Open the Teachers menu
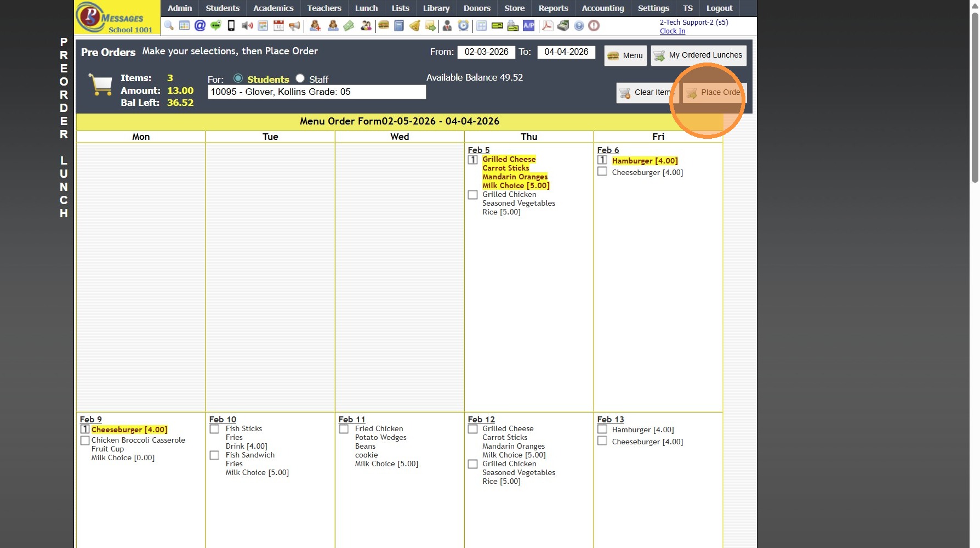The image size is (980, 548). click(324, 8)
